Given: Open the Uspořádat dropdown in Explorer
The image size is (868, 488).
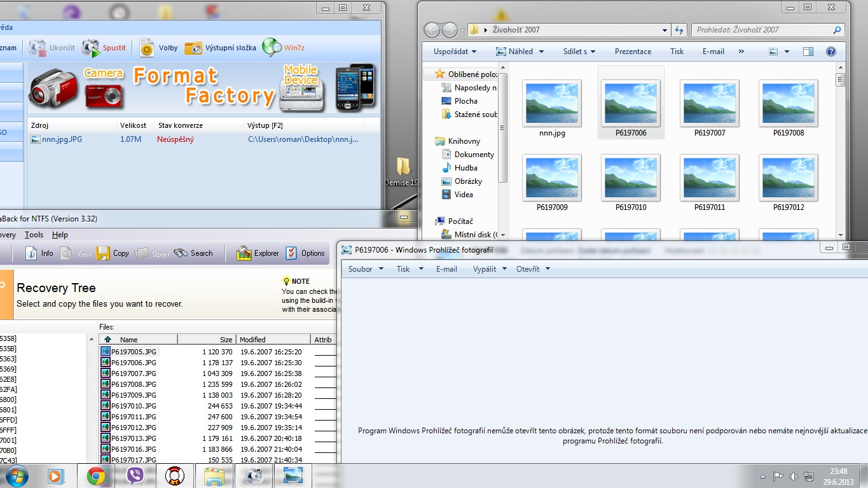Looking at the screenshot, I should [x=456, y=52].
